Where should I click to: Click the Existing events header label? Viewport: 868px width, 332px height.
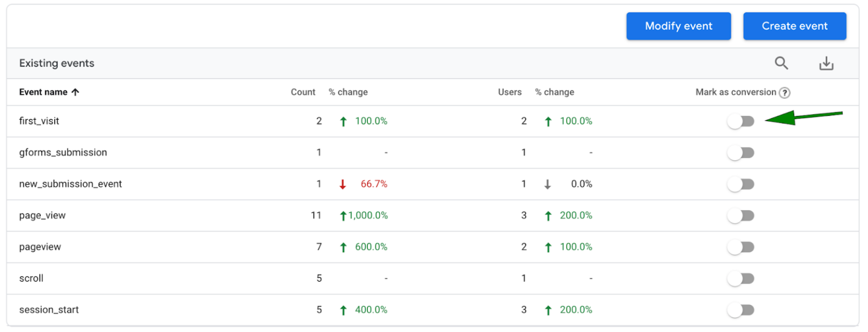click(57, 63)
